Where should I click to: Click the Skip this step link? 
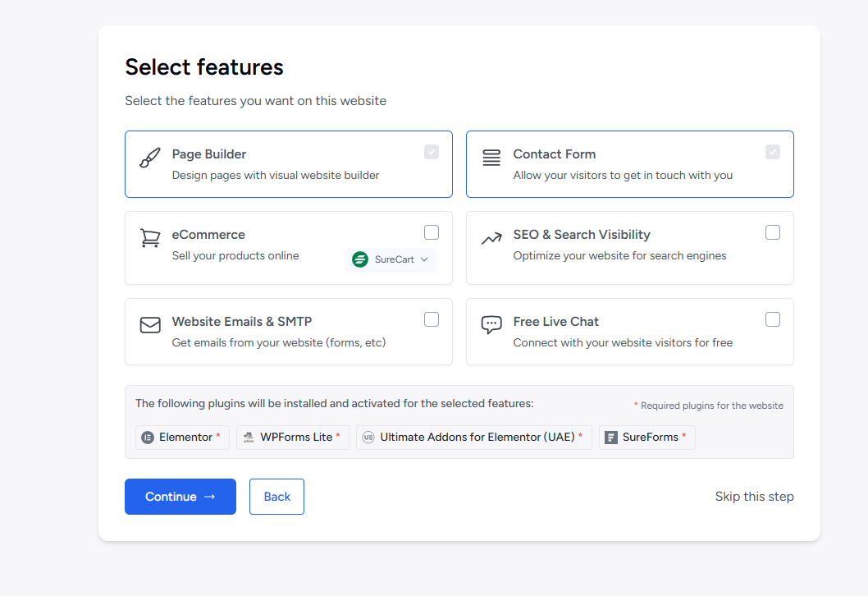pos(754,497)
